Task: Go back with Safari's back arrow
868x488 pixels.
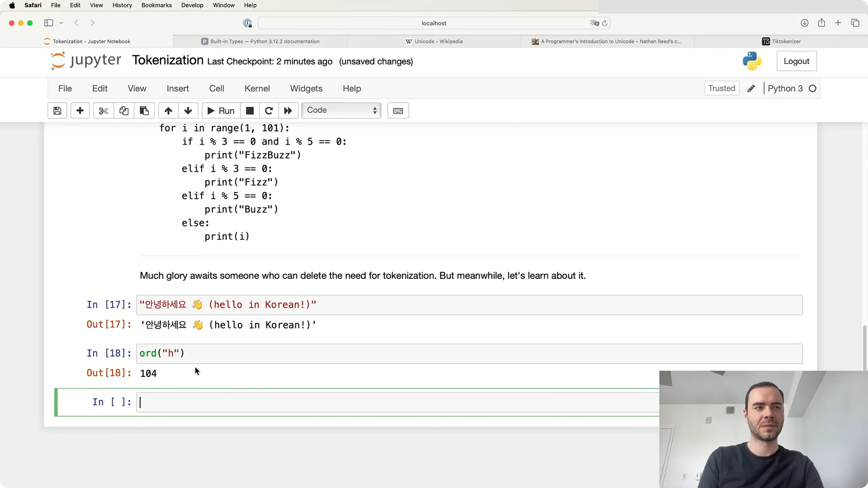Action: tap(77, 23)
